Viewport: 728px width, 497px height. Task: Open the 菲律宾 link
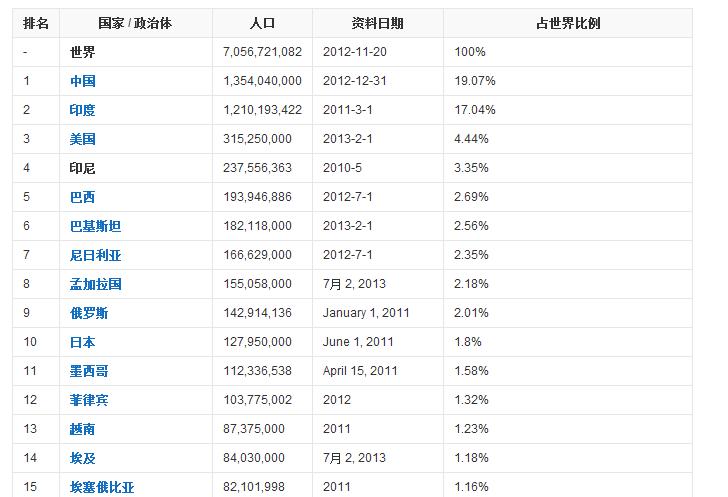point(89,400)
